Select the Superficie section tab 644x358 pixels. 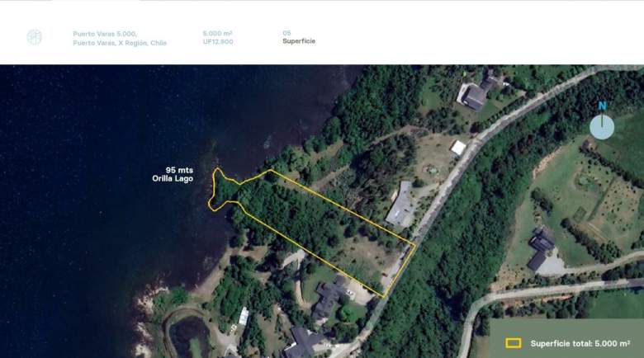(299, 41)
